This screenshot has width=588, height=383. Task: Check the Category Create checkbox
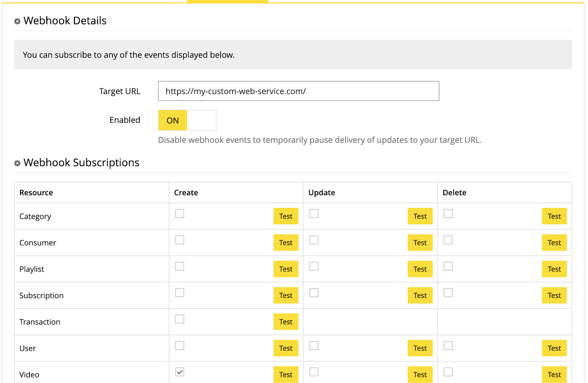(179, 213)
